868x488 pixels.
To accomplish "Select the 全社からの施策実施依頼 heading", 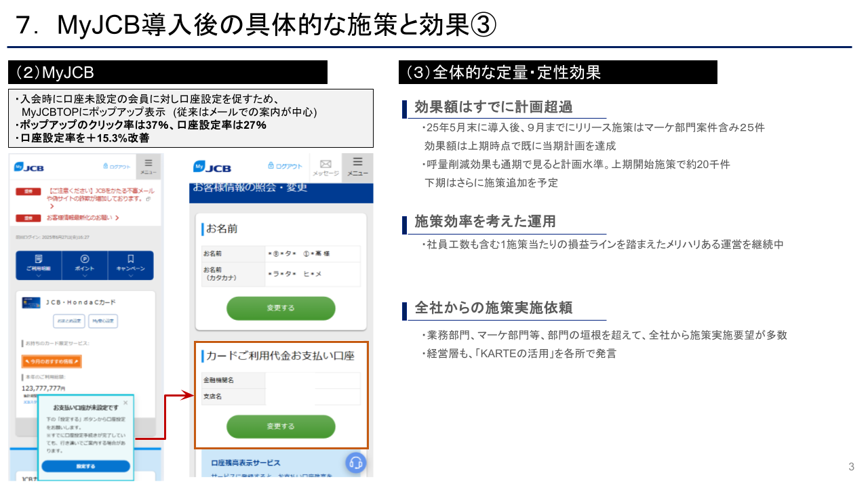I will pyautogui.click(x=494, y=308).
